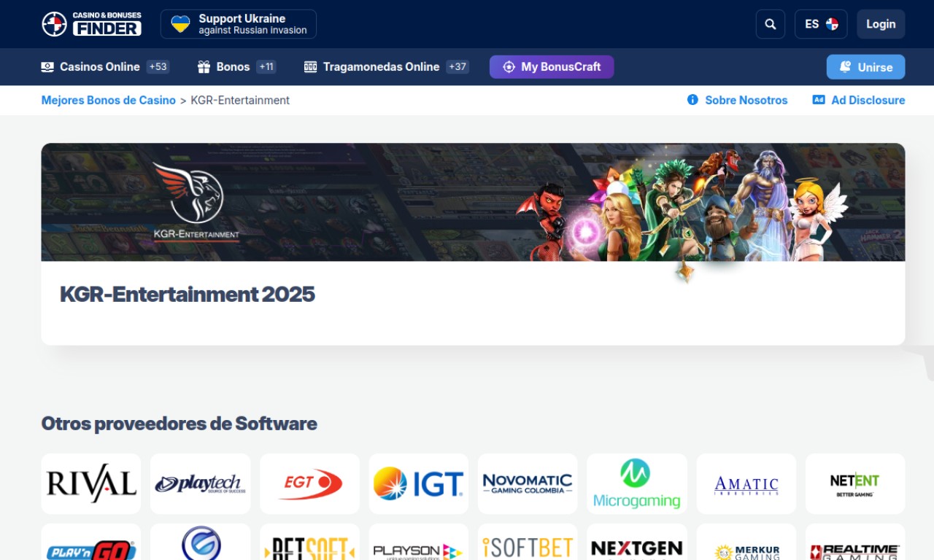Click KGR-Entertainment breadcrumb text

coord(240,101)
